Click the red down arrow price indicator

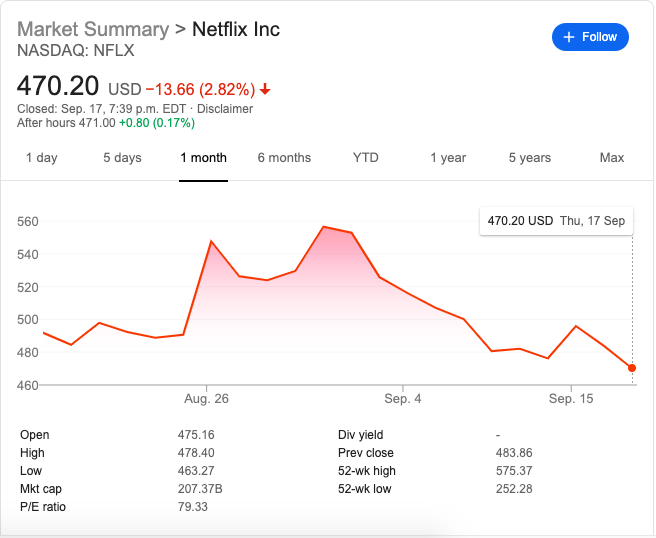(265, 89)
